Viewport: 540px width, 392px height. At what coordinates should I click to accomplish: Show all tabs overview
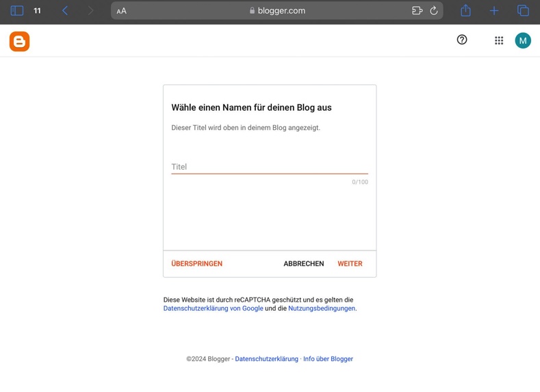coord(523,11)
